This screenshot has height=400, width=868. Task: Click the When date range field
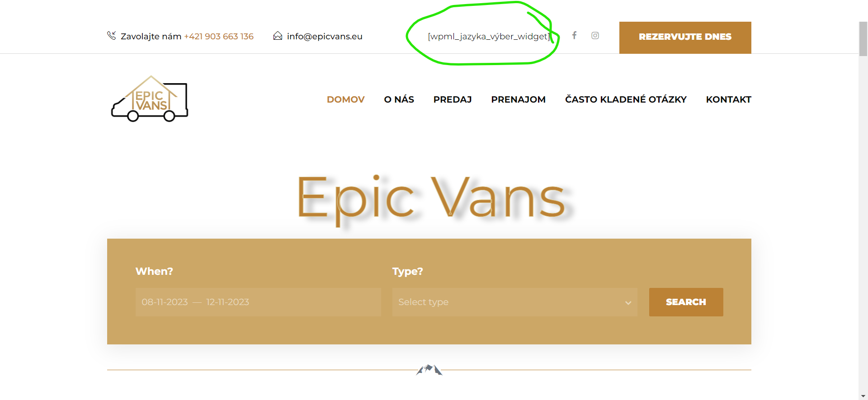pos(258,302)
